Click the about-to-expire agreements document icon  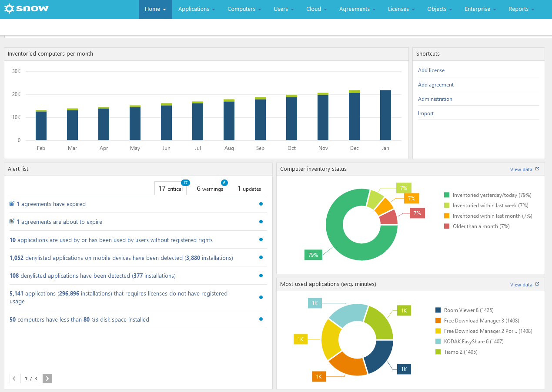click(12, 222)
